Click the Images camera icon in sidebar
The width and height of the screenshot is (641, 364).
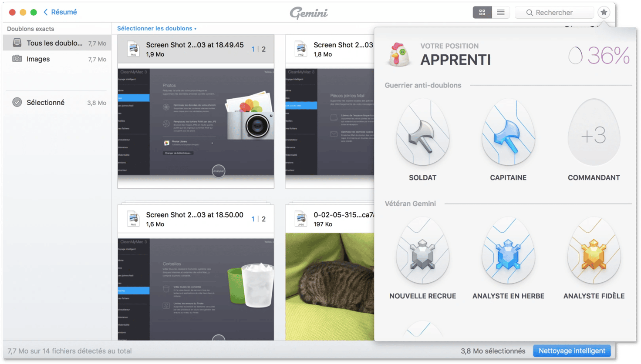pyautogui.click(x=17, y=59)
